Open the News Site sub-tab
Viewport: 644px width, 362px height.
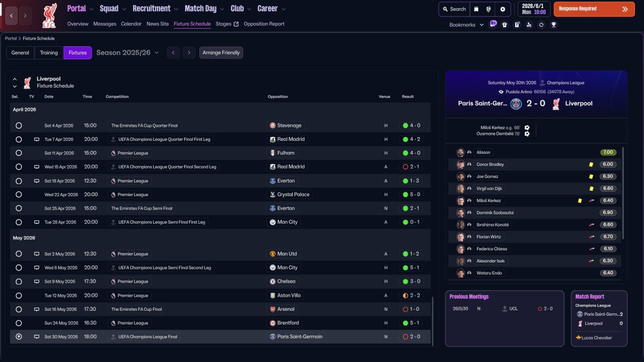[x=157, y=24]
